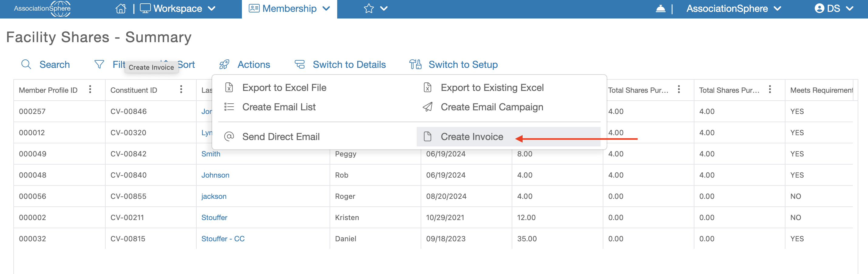The height and width of the screenshot is (274, 868).
Task: Click the Search magnifier icon
Action: click(x=26, y=64)
